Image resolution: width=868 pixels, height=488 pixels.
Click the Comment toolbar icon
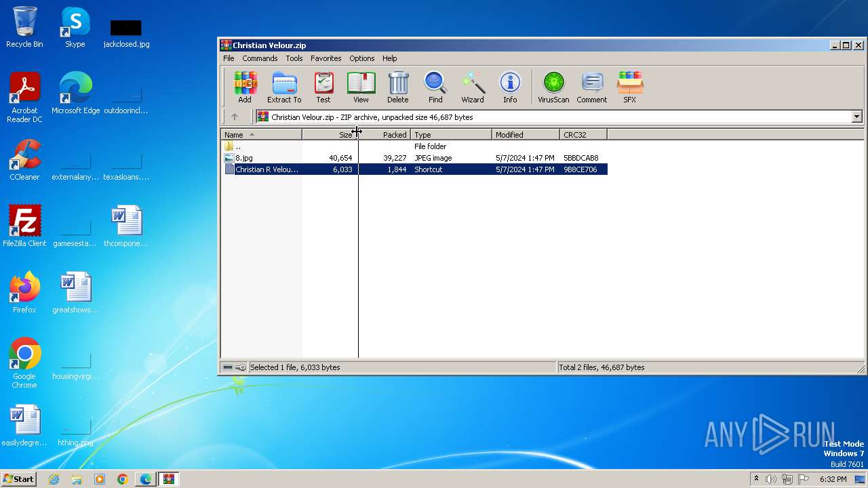click(592, 87)
